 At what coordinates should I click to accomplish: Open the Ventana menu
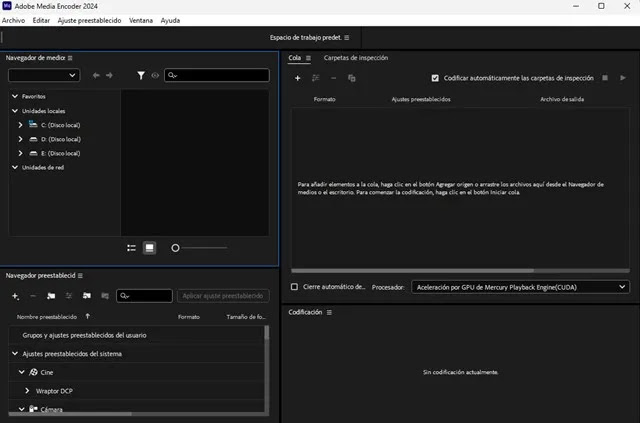pos(141,20)
